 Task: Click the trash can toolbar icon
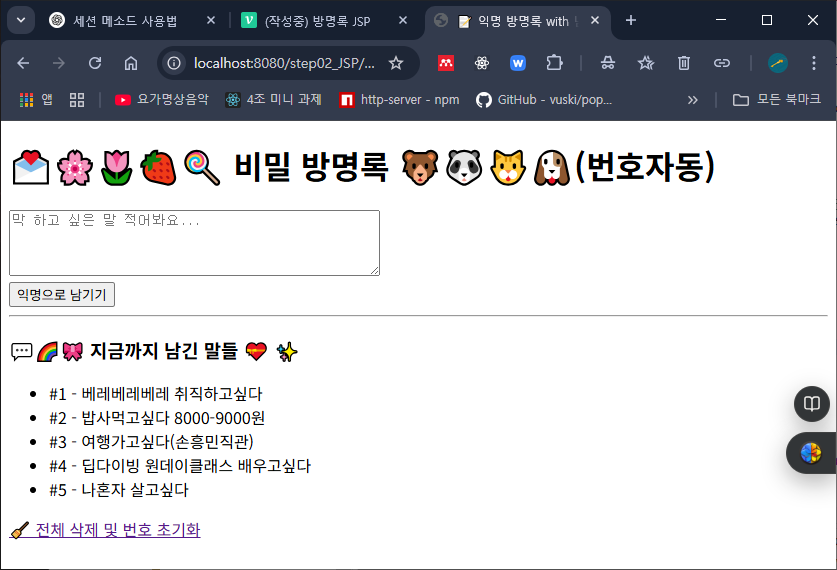[x=684, y=63]
